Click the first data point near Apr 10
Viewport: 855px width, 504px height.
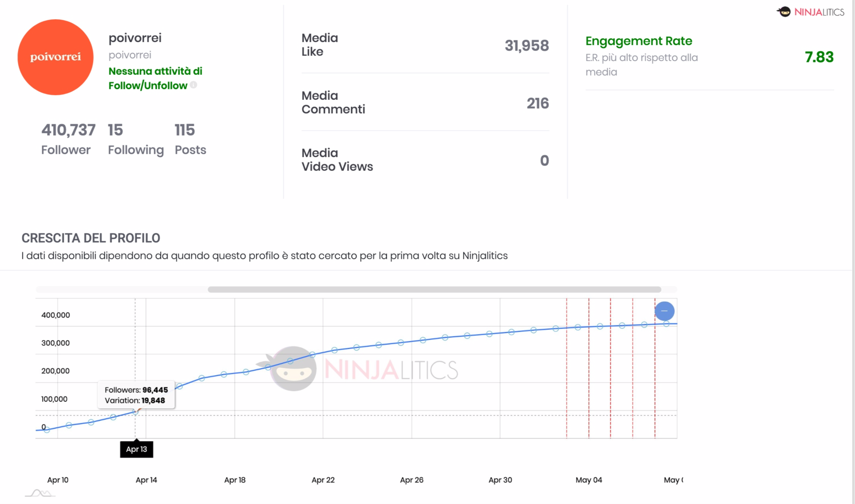click(47, 429)
